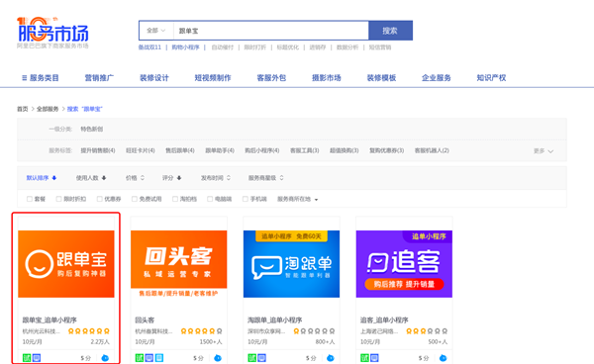Click the Wangwang chat icon on 淘跟单 card
The height and width of the screenshot is (364, 594).
point(331,358)
